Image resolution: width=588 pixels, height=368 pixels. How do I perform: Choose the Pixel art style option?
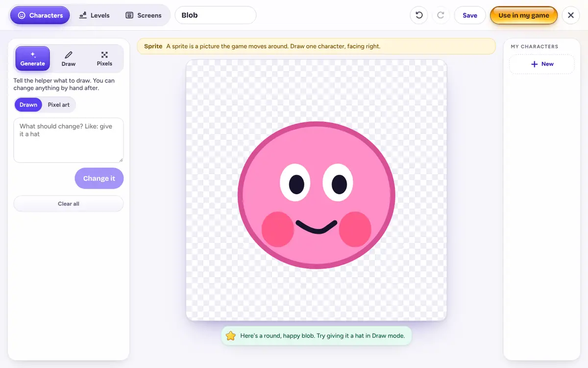(59, 105)
